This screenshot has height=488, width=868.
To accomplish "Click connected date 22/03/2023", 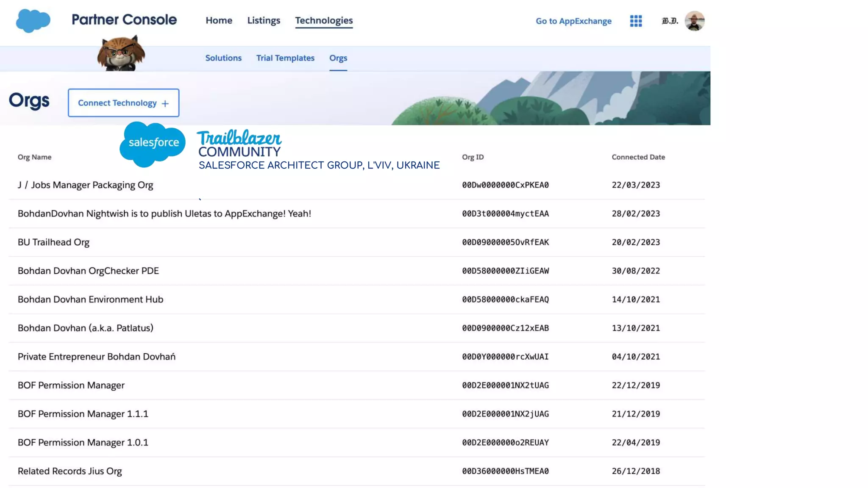I will pyautogui.click(x=636, y=185).
